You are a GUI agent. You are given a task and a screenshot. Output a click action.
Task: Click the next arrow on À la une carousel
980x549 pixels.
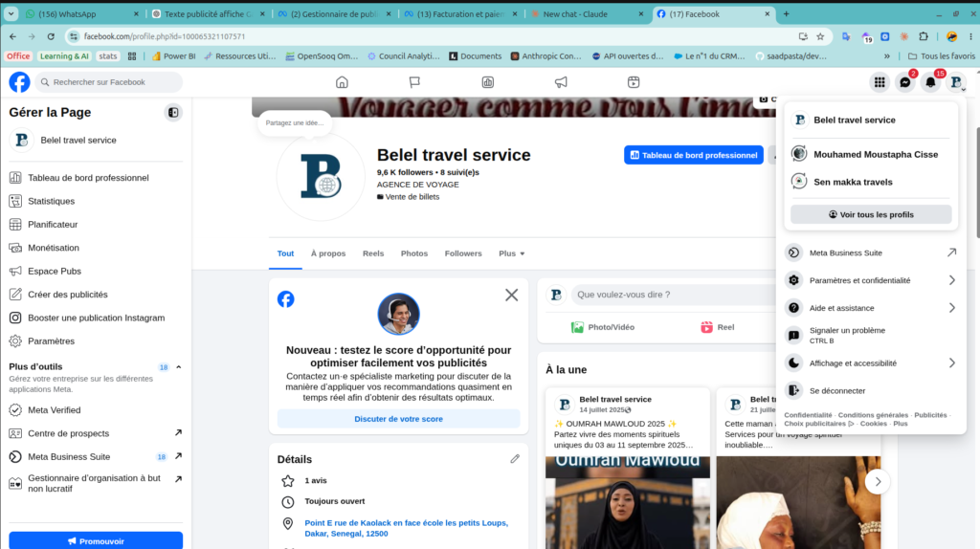(x=878, y=481)
